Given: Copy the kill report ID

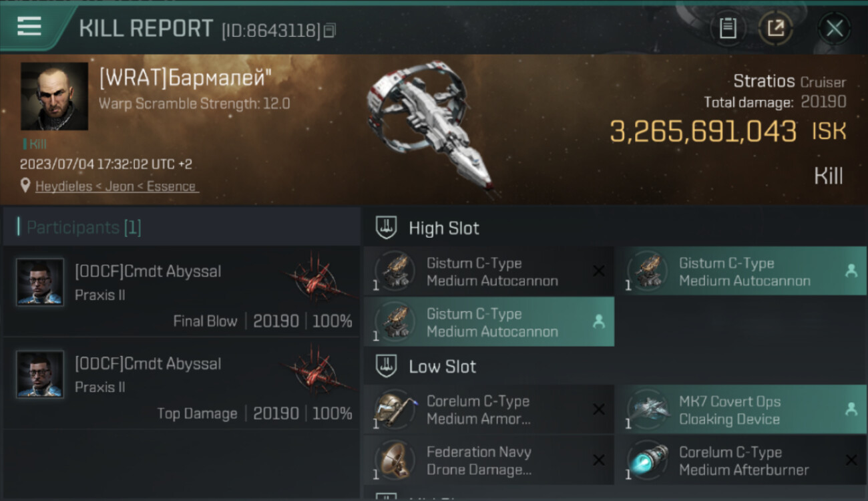Looking at the screenshot, I should (330, 31).
